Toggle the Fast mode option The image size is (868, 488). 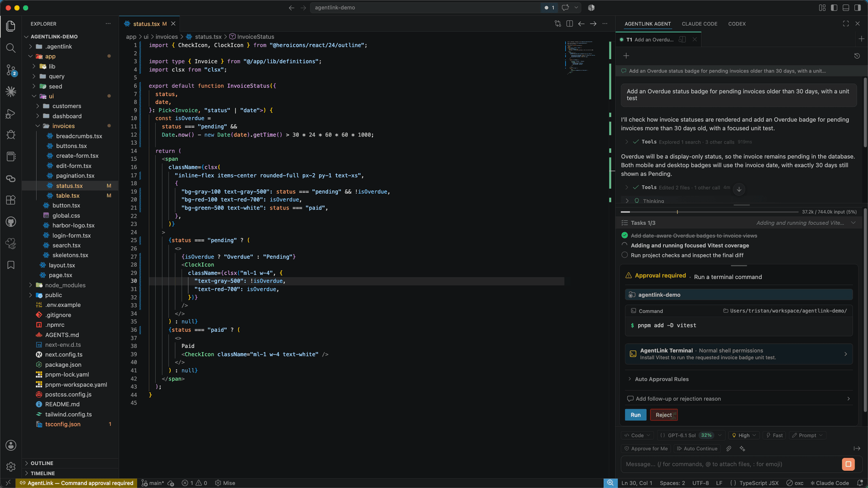pyautogui.click(x=774, y=435)
